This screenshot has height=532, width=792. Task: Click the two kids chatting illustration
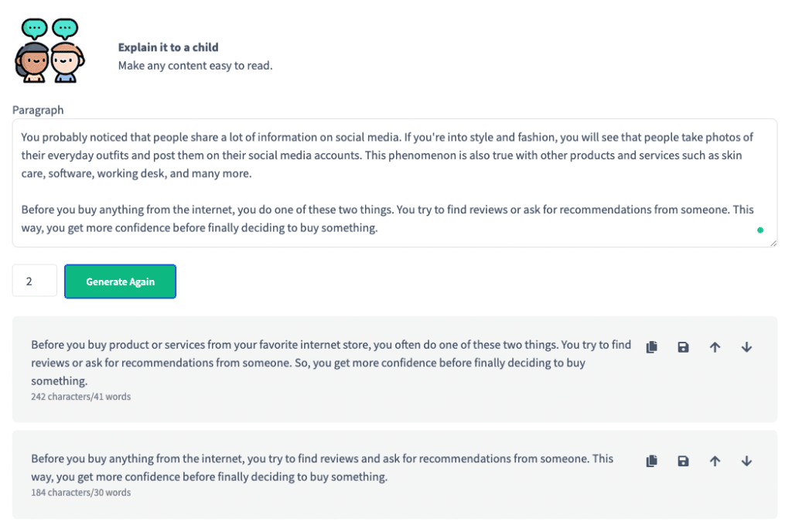tap(49, 50)
